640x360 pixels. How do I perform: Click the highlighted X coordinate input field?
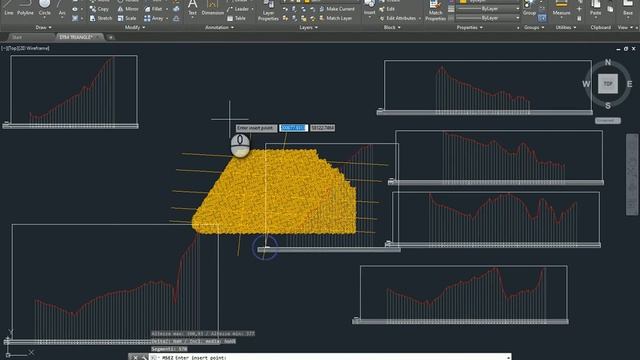click(293, 128)
